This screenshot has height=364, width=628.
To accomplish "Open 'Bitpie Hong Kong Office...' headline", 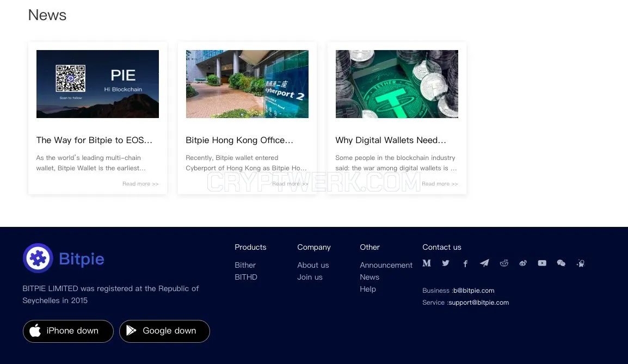I will click(239, 140).
